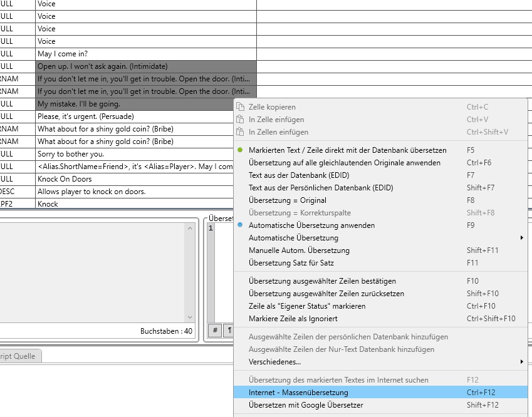Select Internet - Massenübersetzung
The image size is (532, 417).
point(298,393)
